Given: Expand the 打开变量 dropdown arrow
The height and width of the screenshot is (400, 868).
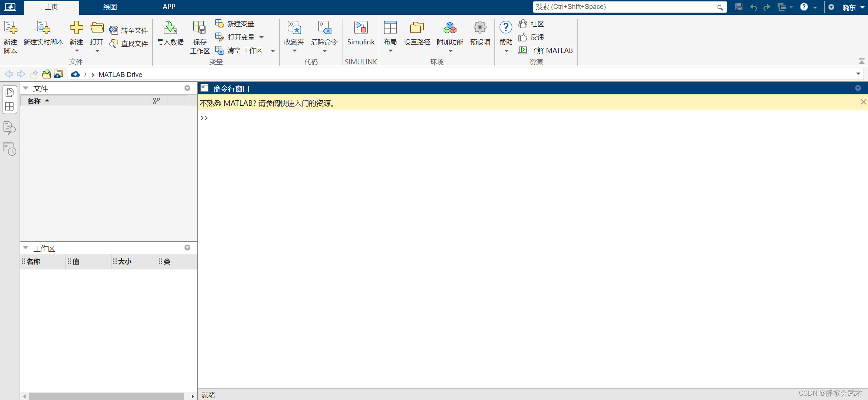Looking at the screenshot, I should click(261, 37).
